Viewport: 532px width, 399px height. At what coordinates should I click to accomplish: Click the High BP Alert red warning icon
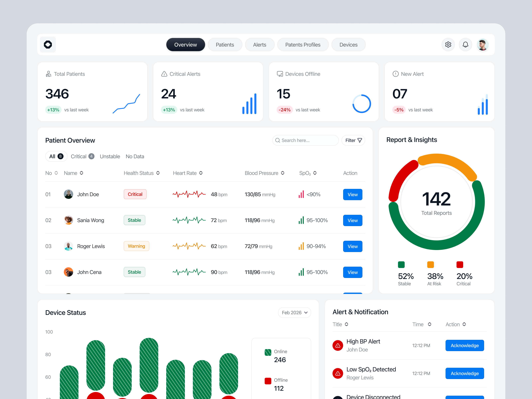pos(338,345)
